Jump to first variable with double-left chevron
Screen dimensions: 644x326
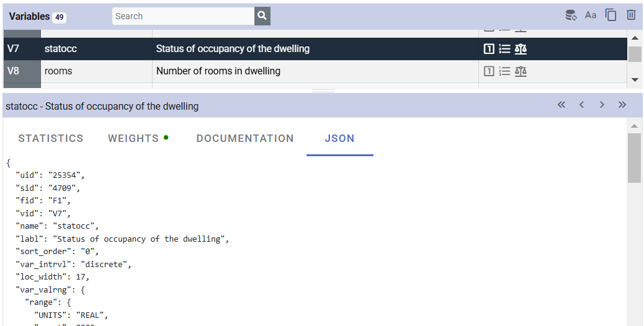pyautogui.click(x=561, y=105)
